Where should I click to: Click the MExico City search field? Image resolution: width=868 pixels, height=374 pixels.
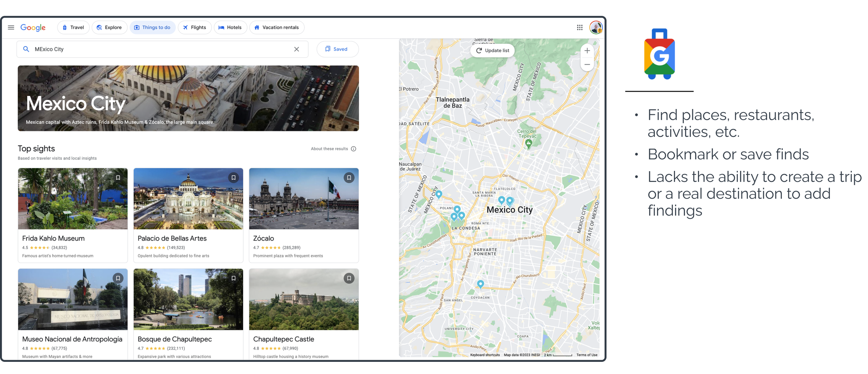[162, 49]
